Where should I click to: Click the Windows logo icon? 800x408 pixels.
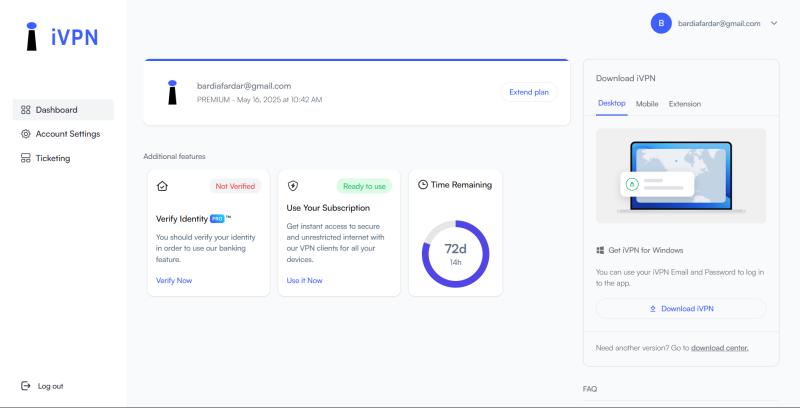point(600,250)
